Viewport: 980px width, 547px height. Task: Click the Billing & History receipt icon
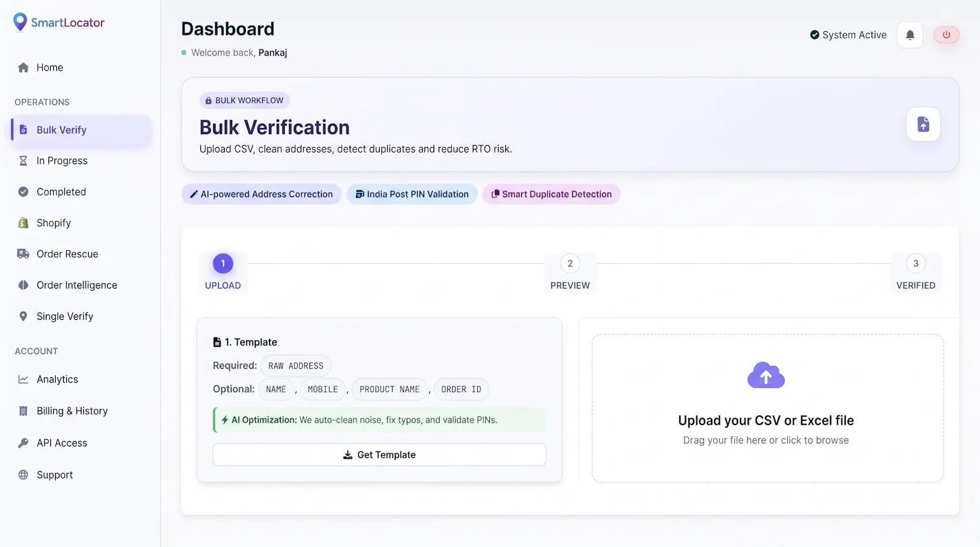coord(23,411)
